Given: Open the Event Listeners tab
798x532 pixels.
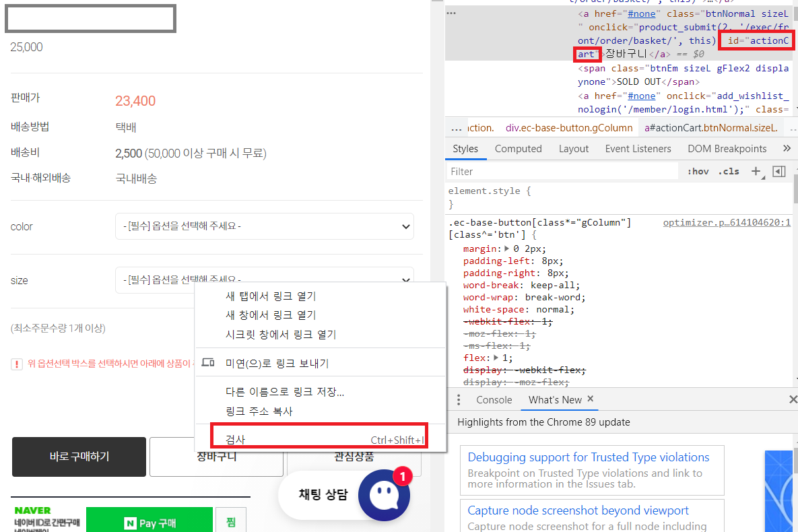Looking at the screenshot, I should (x=638, y=149).
